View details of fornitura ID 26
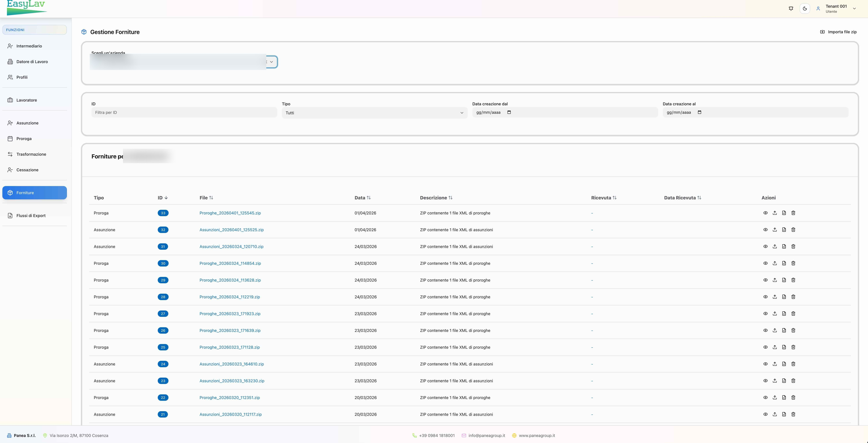 coord(765,330)
